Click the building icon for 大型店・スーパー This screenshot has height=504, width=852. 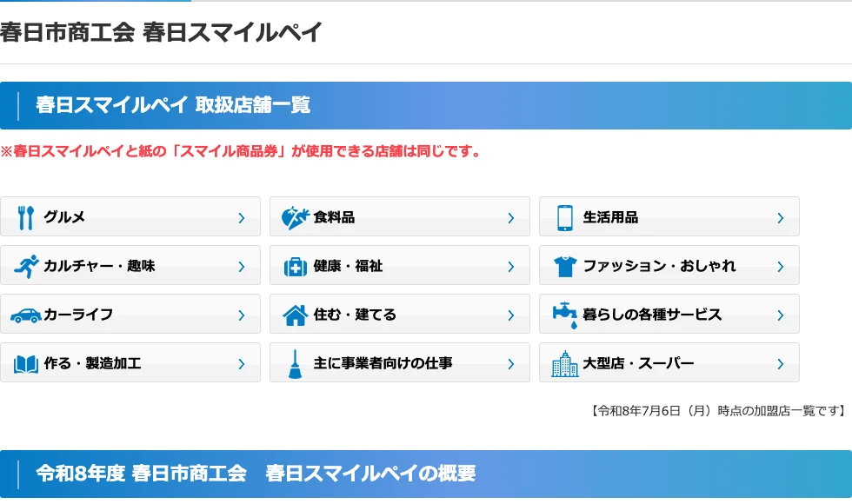pos(565,364)
